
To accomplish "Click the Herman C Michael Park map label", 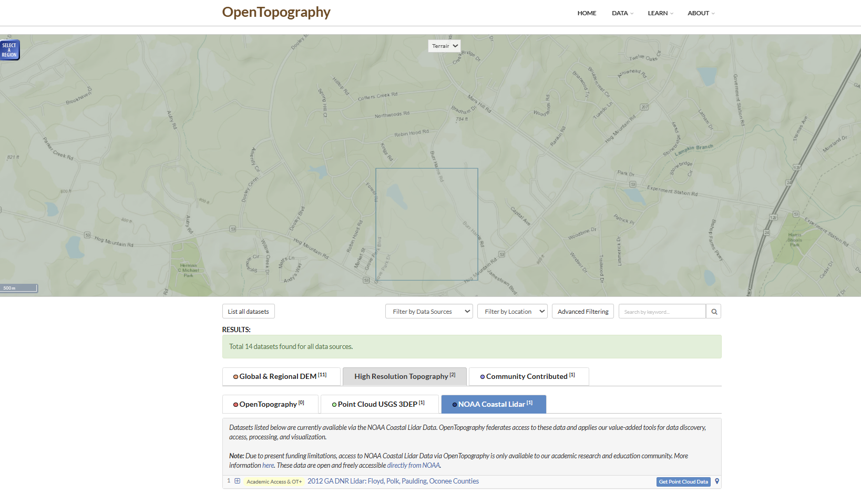I will coord(189,270).
